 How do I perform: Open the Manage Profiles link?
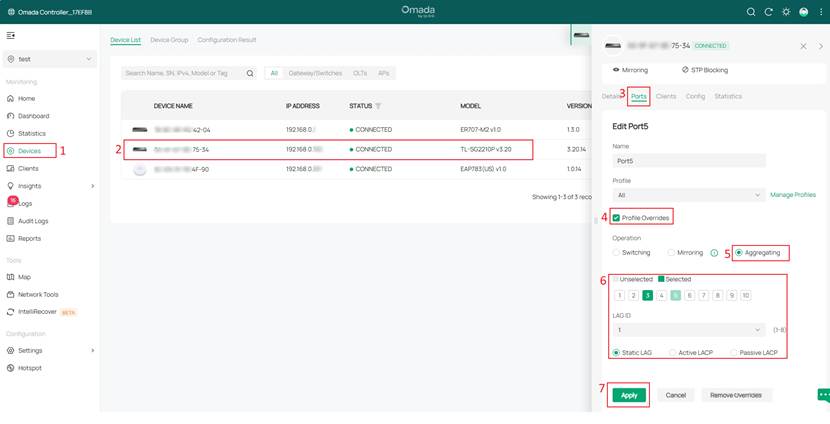tap(792, 195)
